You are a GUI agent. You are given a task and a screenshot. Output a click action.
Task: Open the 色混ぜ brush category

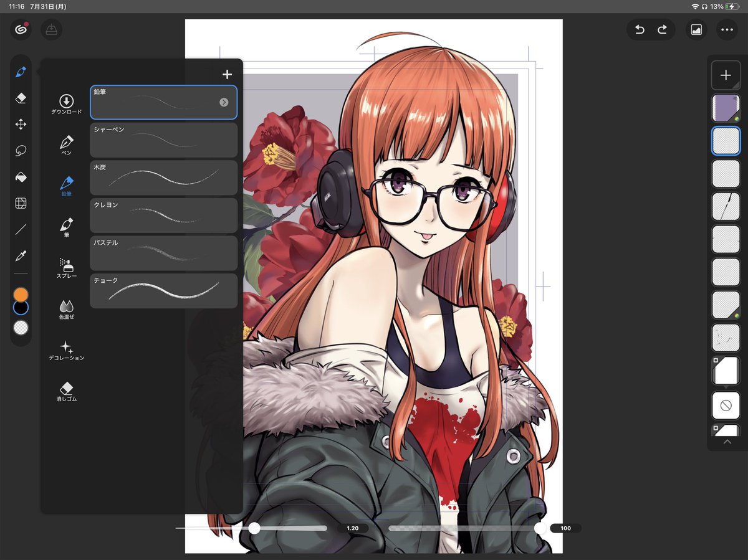point(66,309)
